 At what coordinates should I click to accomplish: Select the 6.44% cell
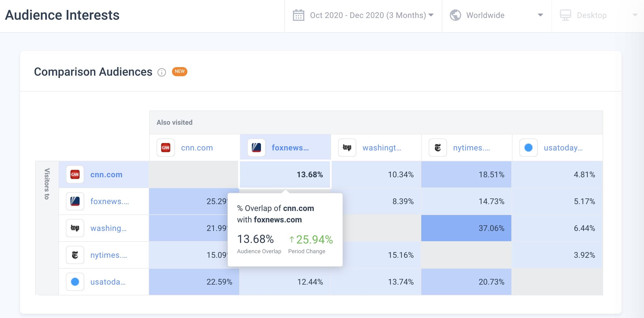coord(557,228)
